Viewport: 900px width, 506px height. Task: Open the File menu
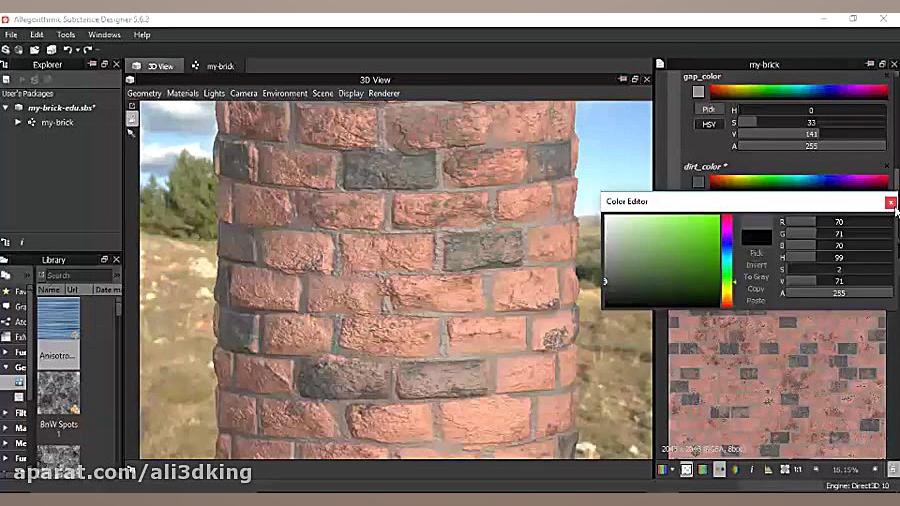[11, 35]
